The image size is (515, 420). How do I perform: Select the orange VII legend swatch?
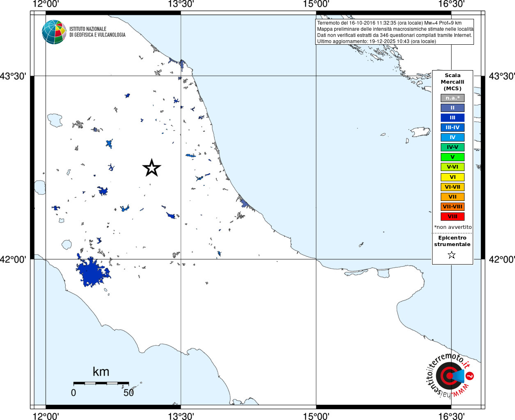[x=453, y=197]
